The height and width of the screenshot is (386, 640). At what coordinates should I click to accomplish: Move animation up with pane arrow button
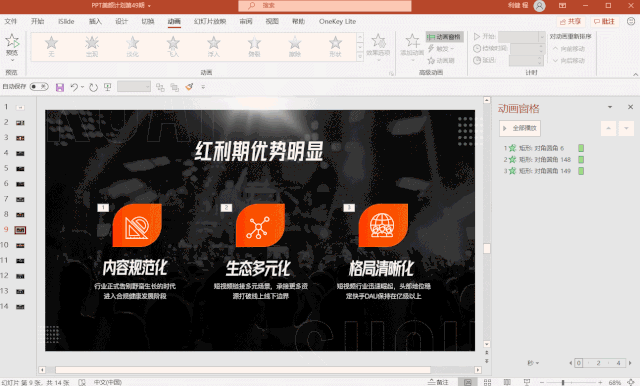tap(608, 129)
